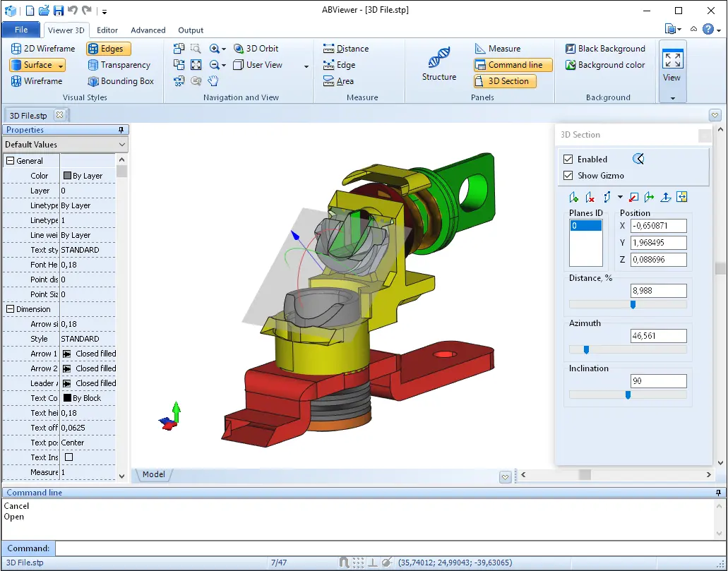Viewport: 728px width, 571px height.
Task: Select the 2D Wireframe visual style
Action: (x=42, y=48)
